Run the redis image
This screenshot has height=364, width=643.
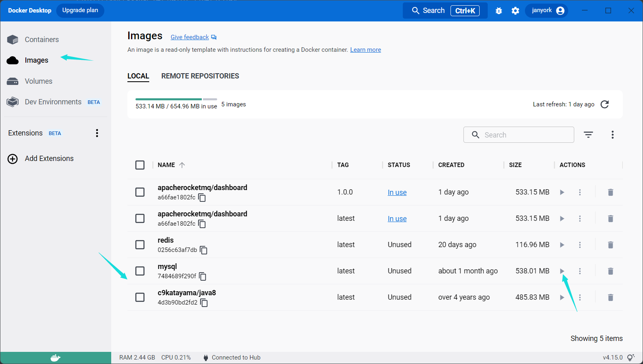562,245
